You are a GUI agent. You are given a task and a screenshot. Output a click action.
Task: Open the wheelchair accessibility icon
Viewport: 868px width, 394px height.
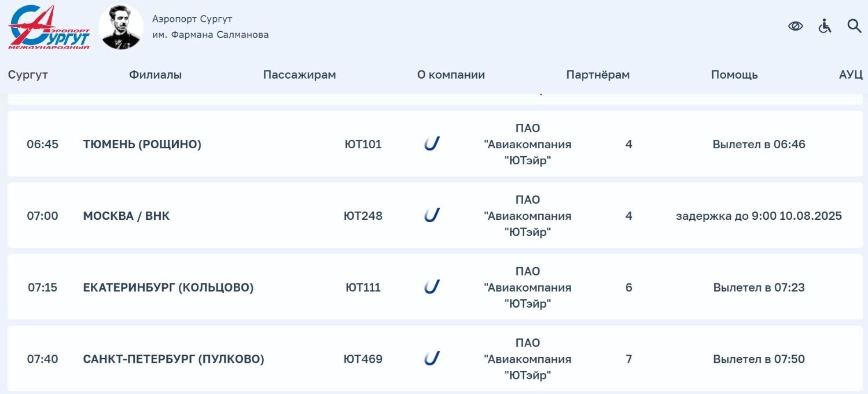coord(825,26)
